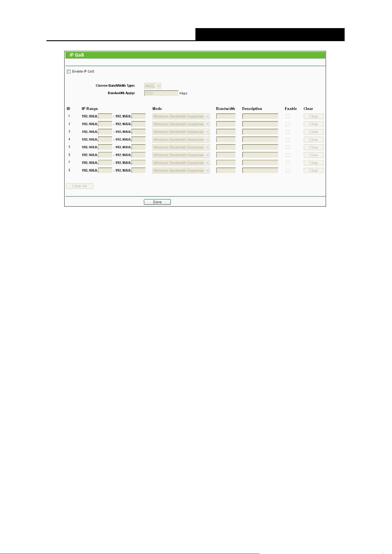Focus the start IP field of rule 1
Screen dimensions: 392x554
105,117
